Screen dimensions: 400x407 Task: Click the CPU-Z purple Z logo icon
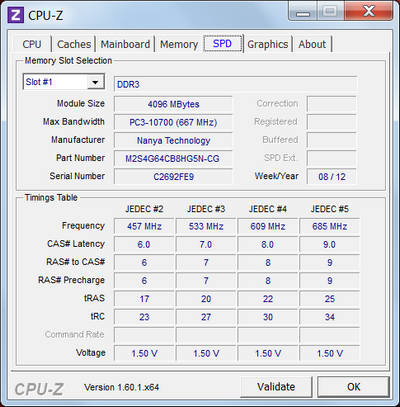[16, 15]
